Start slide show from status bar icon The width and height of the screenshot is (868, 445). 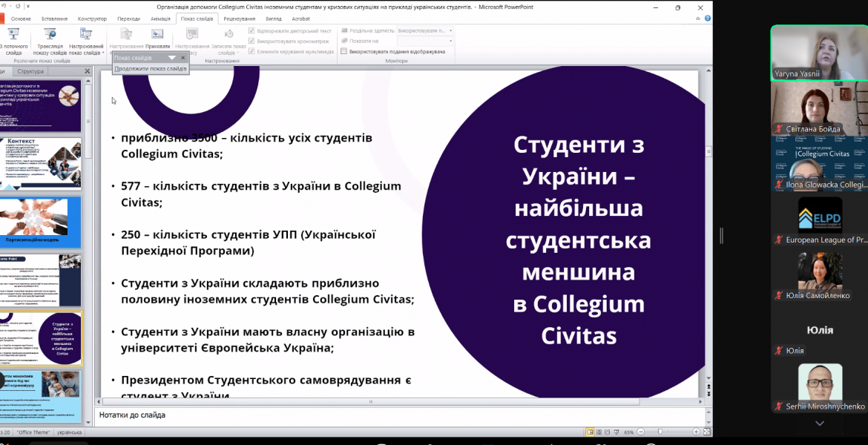click(616, 432)
